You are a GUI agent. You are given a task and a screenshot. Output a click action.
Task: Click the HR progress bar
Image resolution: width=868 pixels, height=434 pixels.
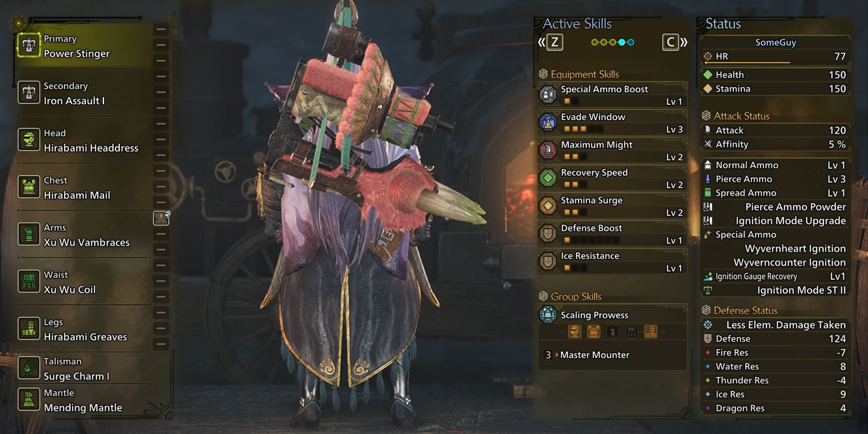pyautogui.click(x=775, y=63)
